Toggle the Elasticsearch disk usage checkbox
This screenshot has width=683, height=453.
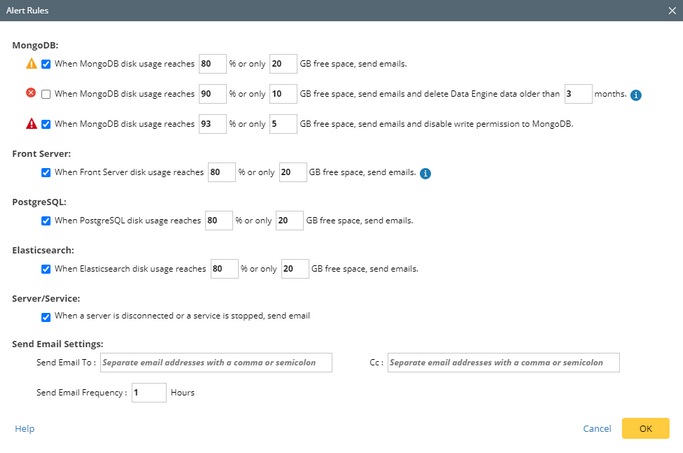[x=46, y=268]
